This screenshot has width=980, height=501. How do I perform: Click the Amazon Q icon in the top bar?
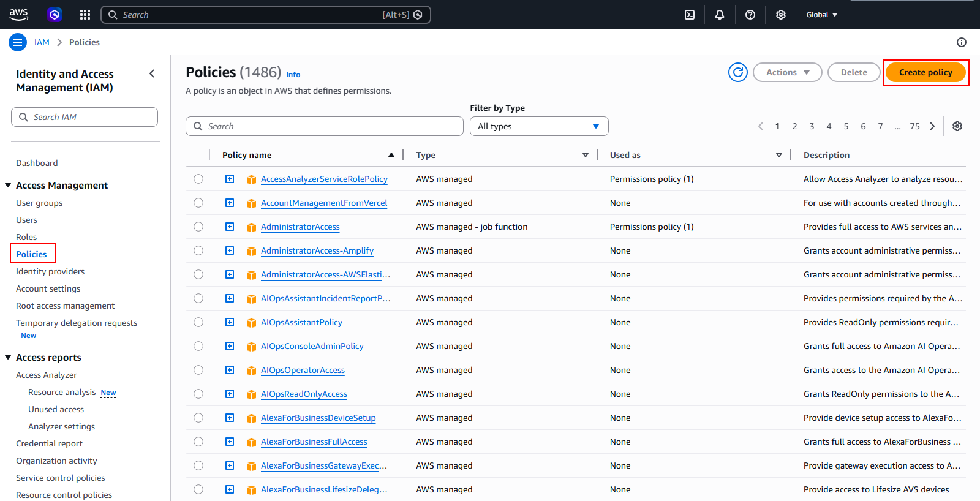(55, 15)
